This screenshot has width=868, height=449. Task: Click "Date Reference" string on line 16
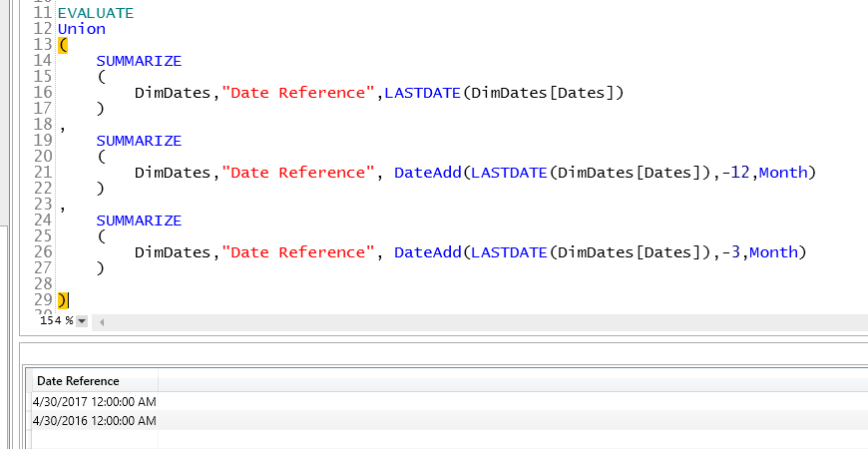coord(298,93)
